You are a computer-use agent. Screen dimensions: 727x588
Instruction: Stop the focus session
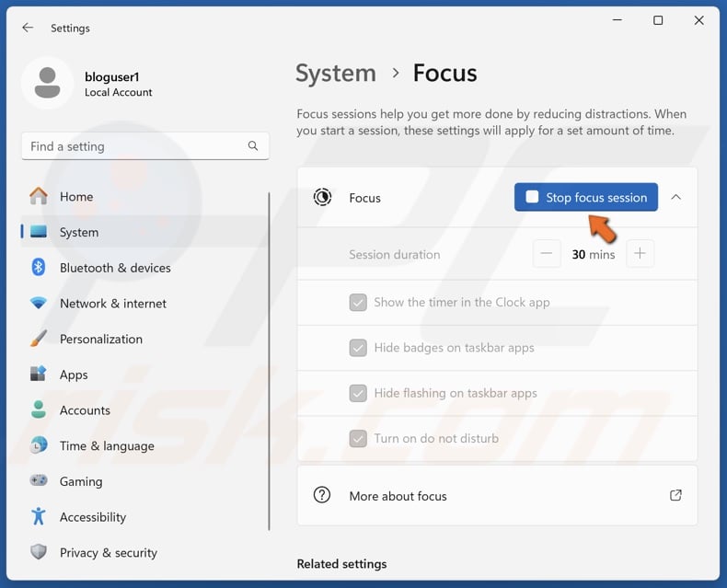click(585, 197)
